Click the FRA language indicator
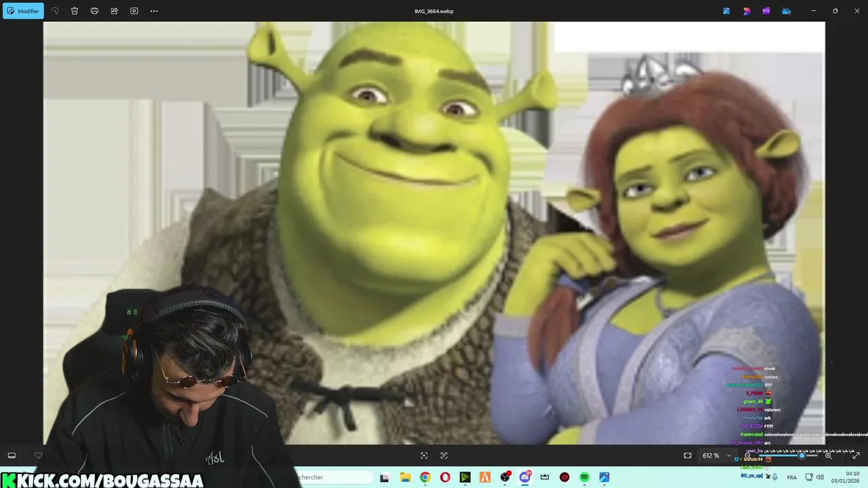This screenshot has height=488, width=868. (792, 478)
